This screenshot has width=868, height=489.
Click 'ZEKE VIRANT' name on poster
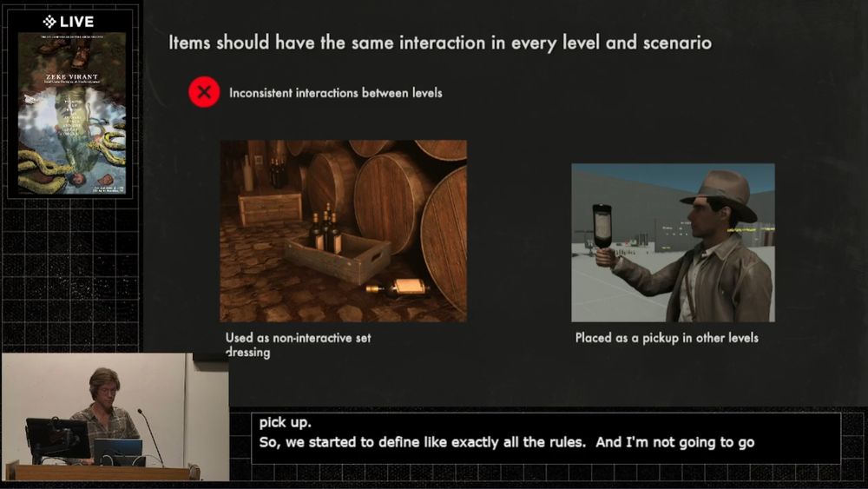(72, 76)
